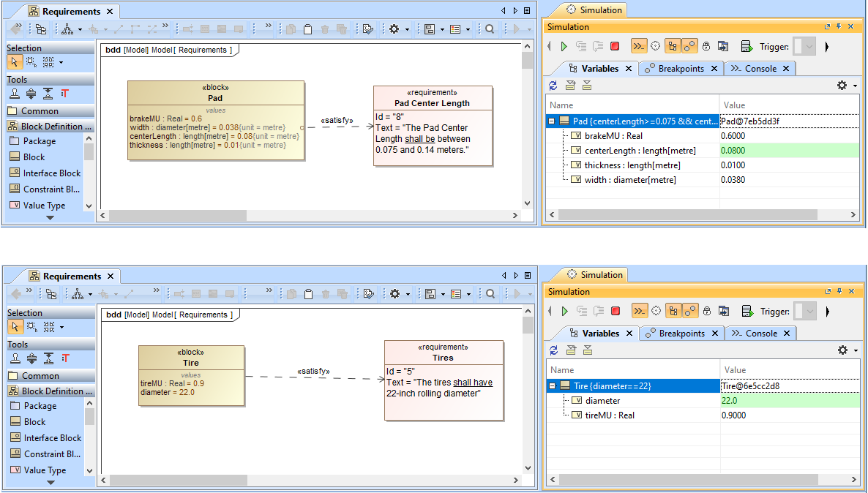868x493 pixels.
Task: Choose Value Type in Tire diagram palette
Action: (x=44, y=470)
